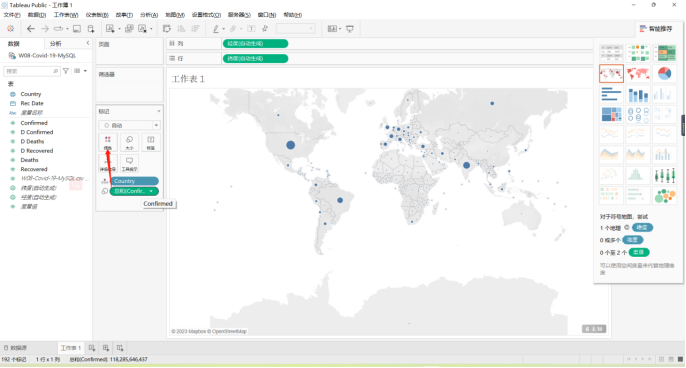Click the show mark labels T icon
Image resolution: width=686 pixels, height=368 pixels.
coord(251,29)
